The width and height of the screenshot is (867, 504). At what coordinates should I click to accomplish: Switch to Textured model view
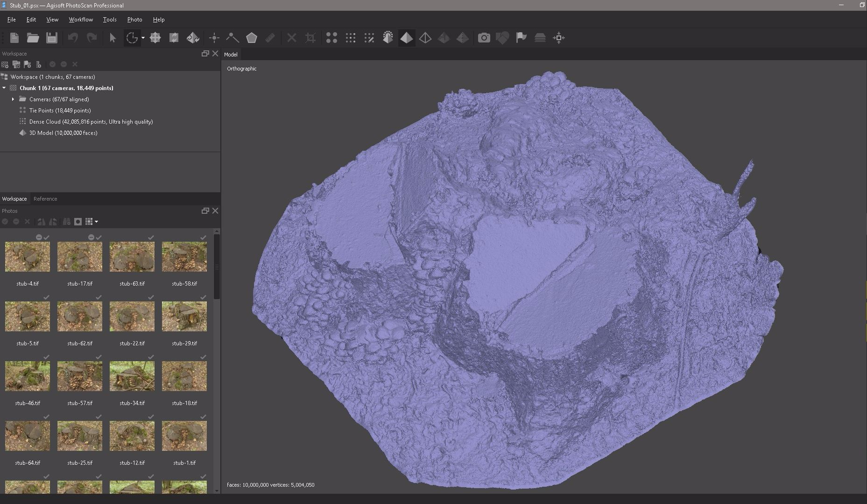(444, 38)
